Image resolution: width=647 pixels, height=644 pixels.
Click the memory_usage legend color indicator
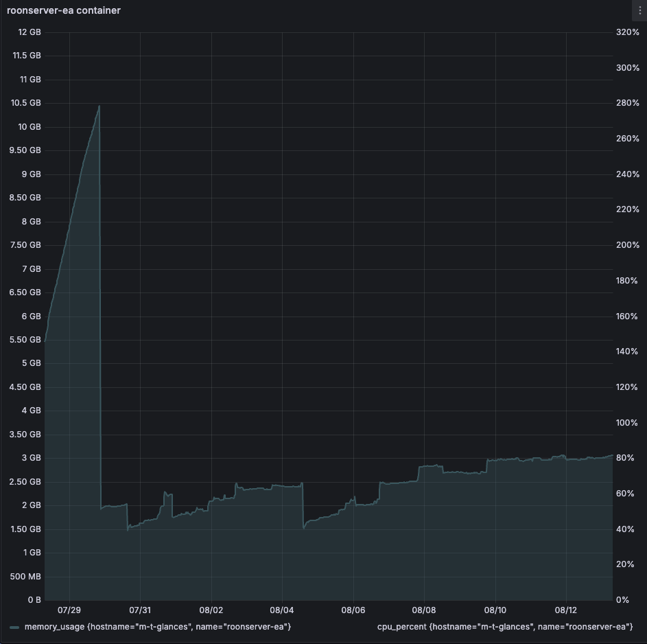(14, 628)
